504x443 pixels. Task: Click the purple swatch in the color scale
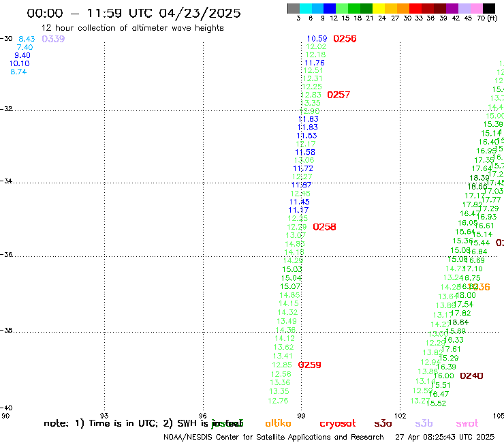pyautogui.click(x=452, y=8)
